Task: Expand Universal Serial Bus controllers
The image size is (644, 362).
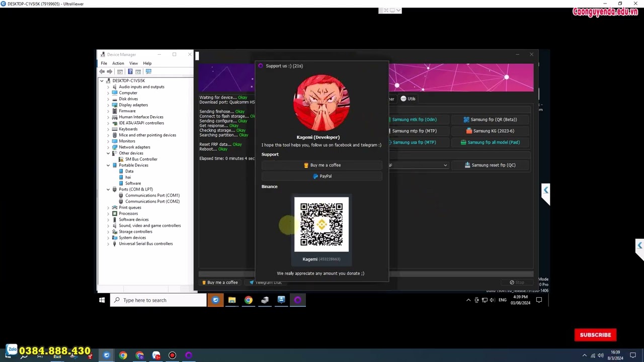Action: [108, 244]
